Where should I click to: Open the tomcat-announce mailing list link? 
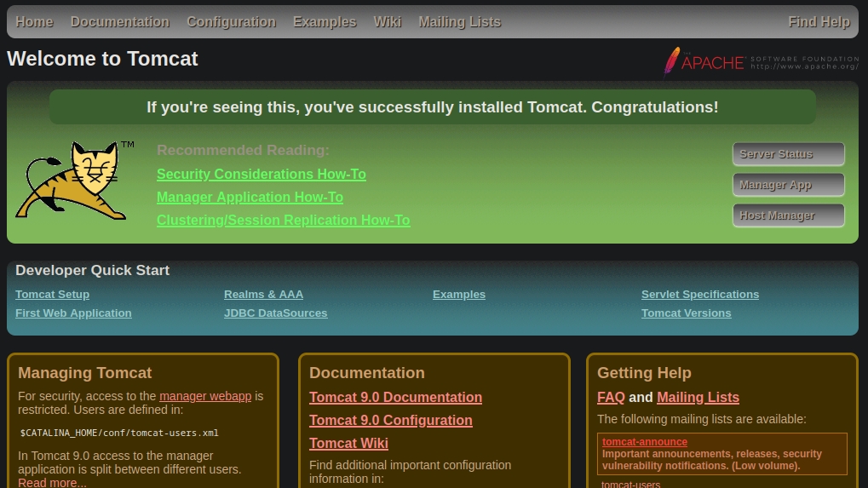pos(644,442)
